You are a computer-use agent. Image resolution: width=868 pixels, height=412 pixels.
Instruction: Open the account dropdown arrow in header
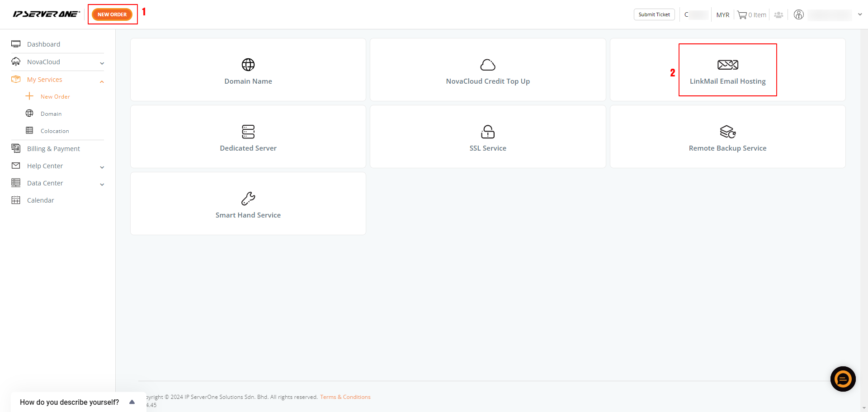pos(860,14)
